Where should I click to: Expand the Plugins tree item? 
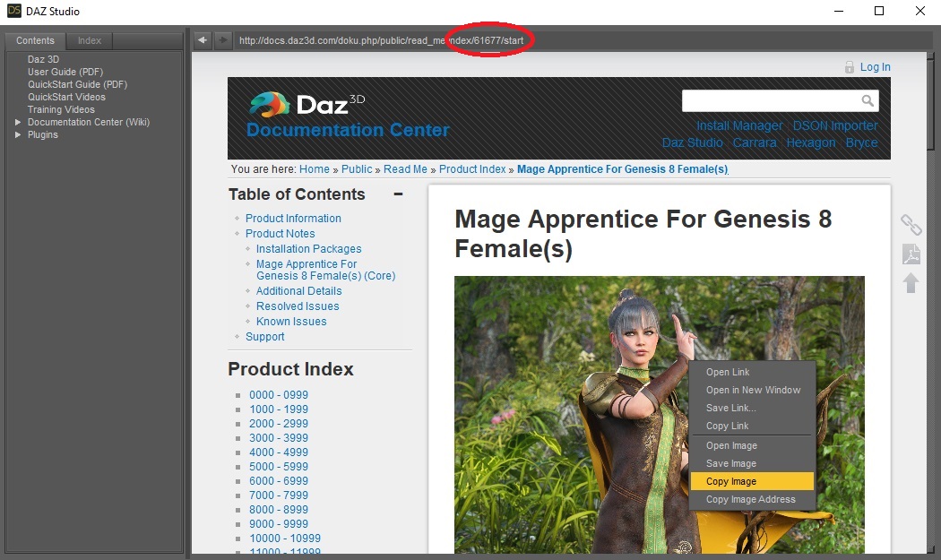click(16, 134)
